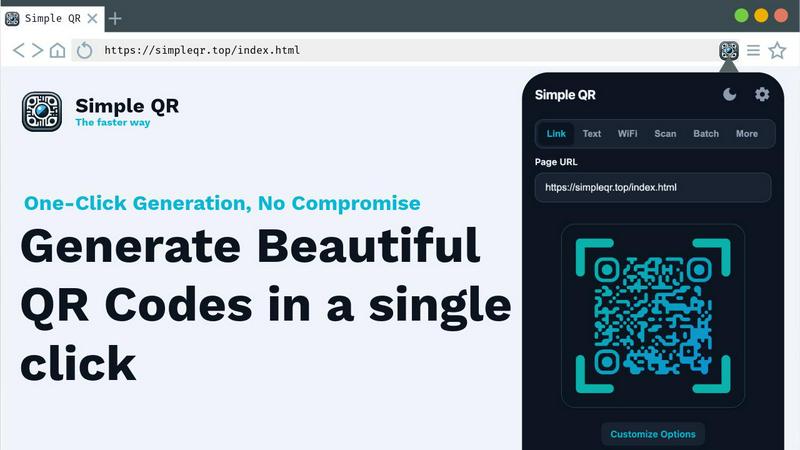The image size is (800, 450).
Task: Click 'The faster way' tagline
Action: 113,122
